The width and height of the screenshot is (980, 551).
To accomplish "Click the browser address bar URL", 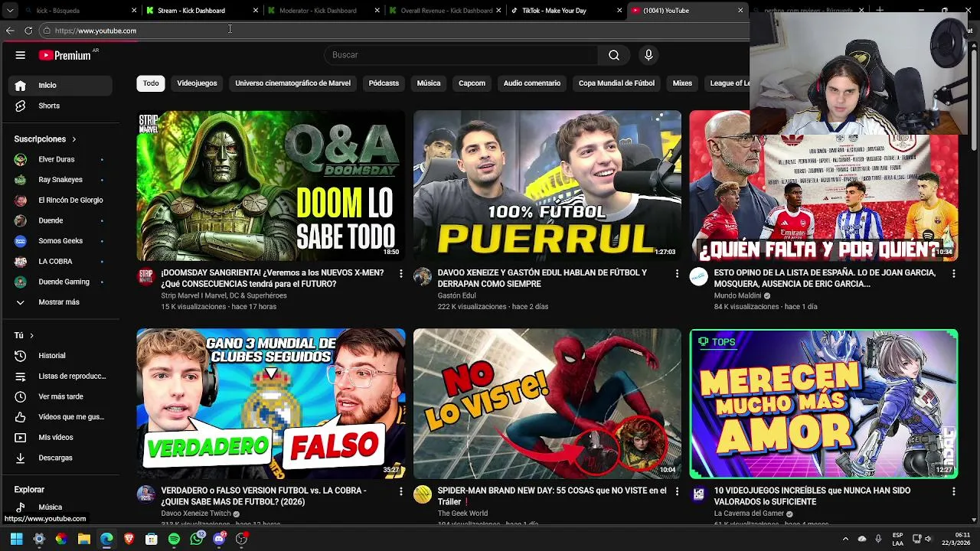I will pos(96,31).
